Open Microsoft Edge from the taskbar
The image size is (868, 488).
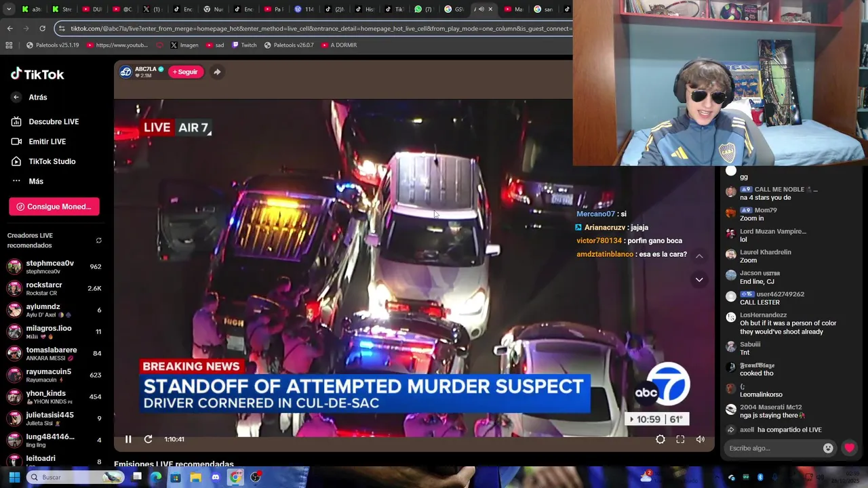coord(156,477)
